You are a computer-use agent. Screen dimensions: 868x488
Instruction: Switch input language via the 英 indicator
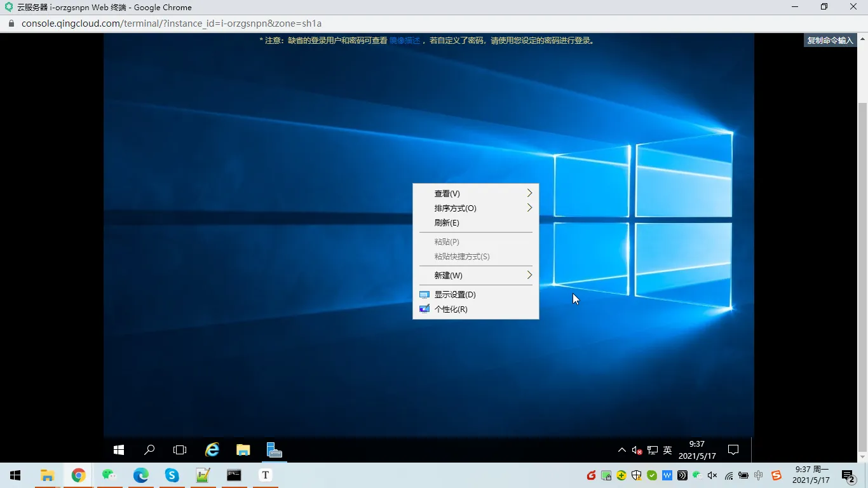pyautogui.click(x=667, y=449)
